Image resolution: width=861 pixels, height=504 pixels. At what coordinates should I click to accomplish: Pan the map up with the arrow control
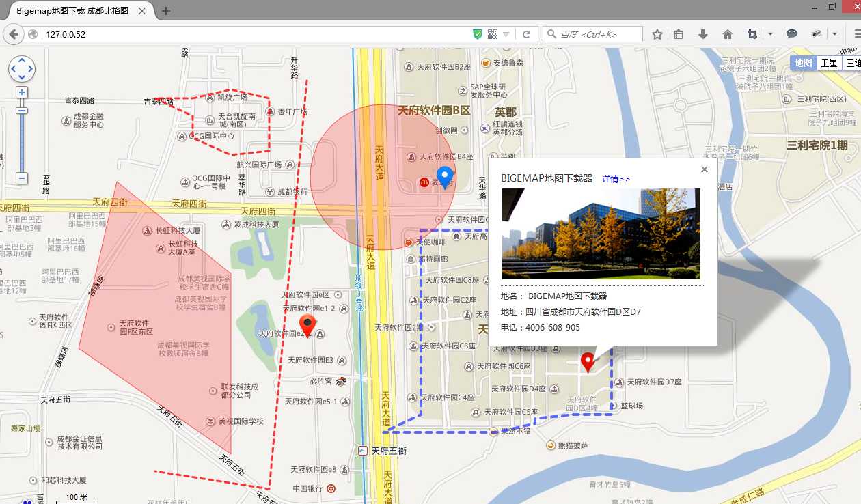click(21, 61)
